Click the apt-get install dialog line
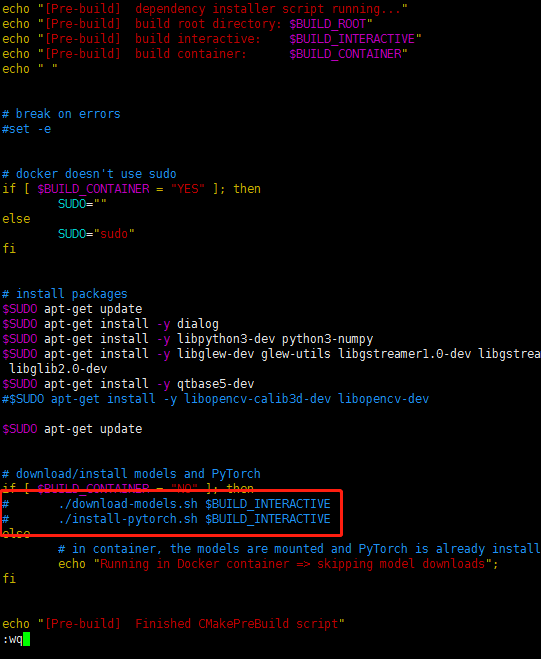 coord(111,324)
